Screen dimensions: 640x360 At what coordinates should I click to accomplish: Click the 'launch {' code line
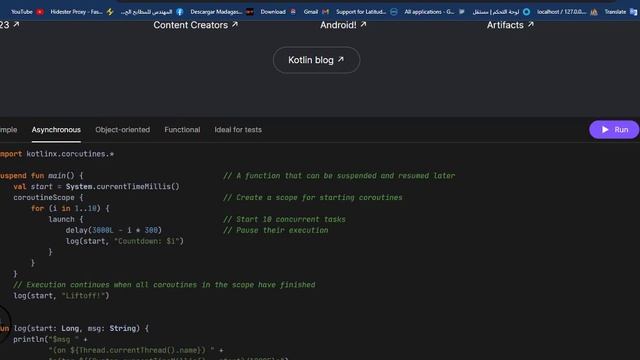tap(66, 220)
